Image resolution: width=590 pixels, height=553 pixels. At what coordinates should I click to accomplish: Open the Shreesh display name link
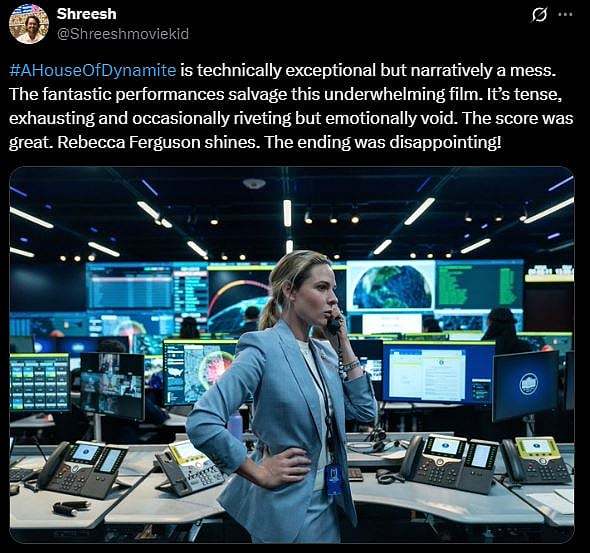(87, 14)
